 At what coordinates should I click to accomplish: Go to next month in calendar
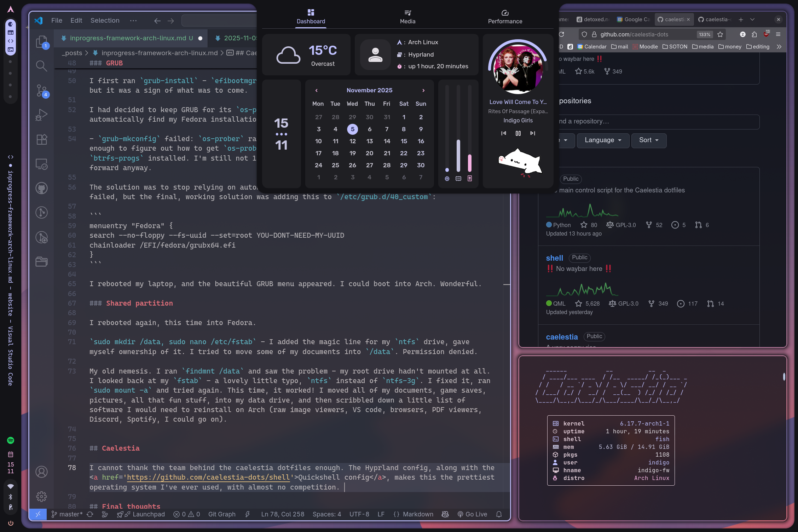[423, 91]
